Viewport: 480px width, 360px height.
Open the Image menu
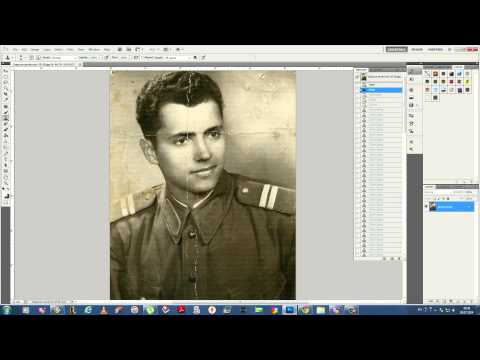[35, 49]
